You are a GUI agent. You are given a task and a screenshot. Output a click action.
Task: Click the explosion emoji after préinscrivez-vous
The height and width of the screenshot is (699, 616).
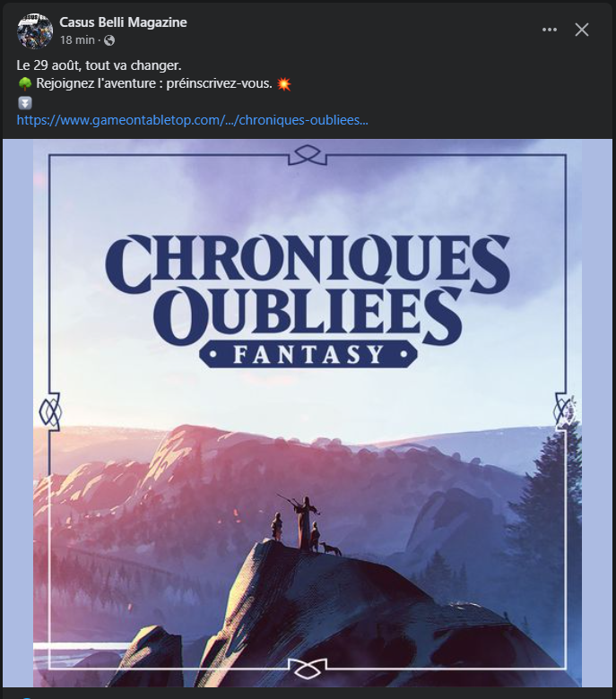pyautogui.click(x=284, y=84)
